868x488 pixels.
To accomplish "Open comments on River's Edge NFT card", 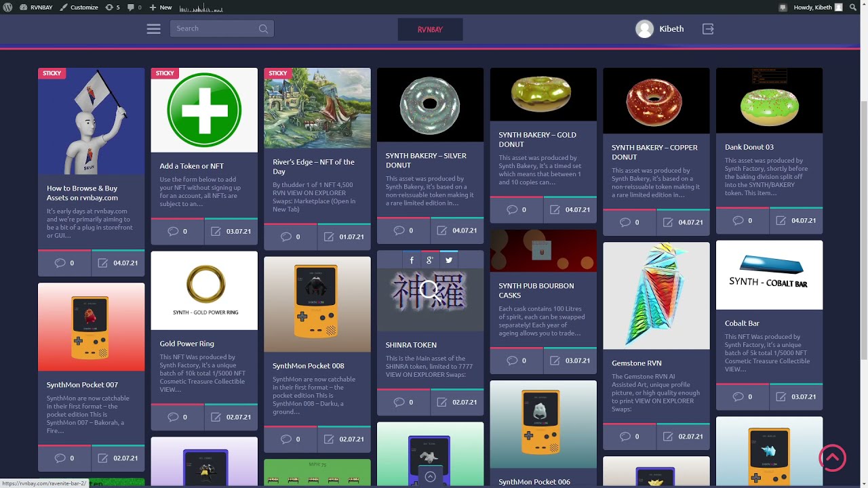I will (x=290, y=237).
